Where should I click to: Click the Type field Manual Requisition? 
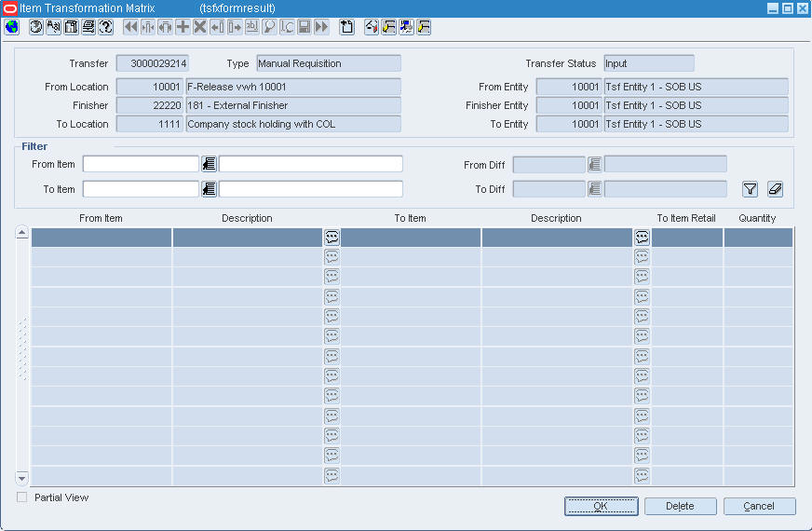click(x=329, y=63)
